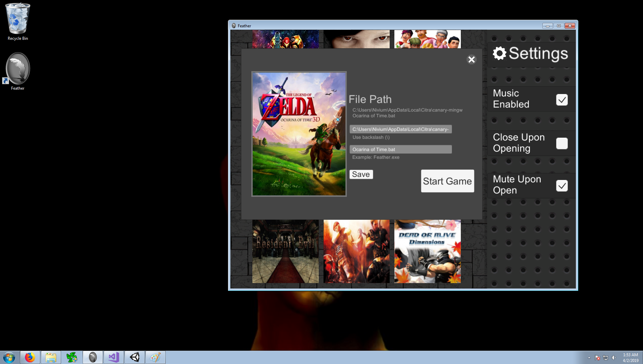The height and width of the screenshot is (364, 643).
Task: Open the Feather desktop shortcut
Action: pos(18,71)
